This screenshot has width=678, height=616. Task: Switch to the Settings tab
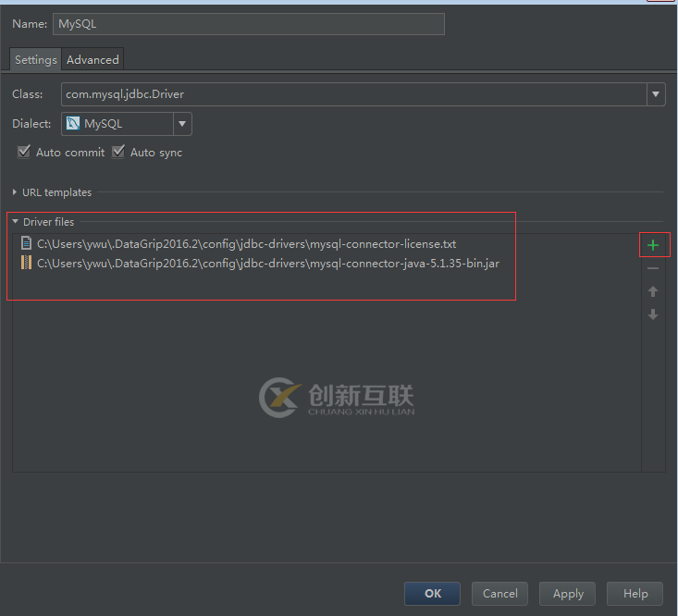(35, 59)
